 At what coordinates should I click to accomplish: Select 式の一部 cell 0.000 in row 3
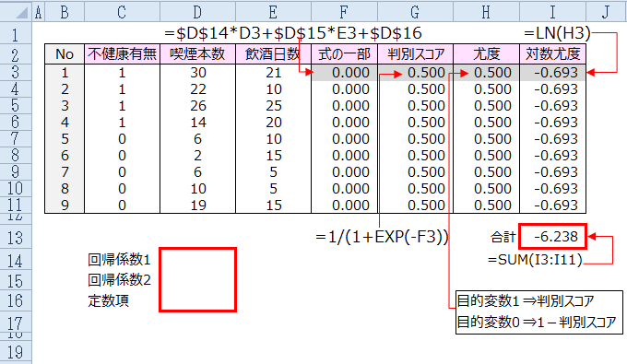(344, 72)
